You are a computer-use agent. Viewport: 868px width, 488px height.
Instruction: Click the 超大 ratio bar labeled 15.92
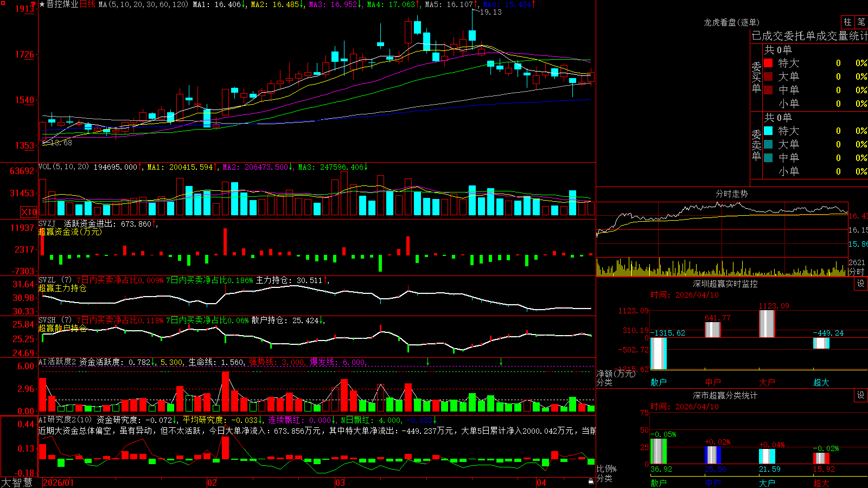coord(821,458)
